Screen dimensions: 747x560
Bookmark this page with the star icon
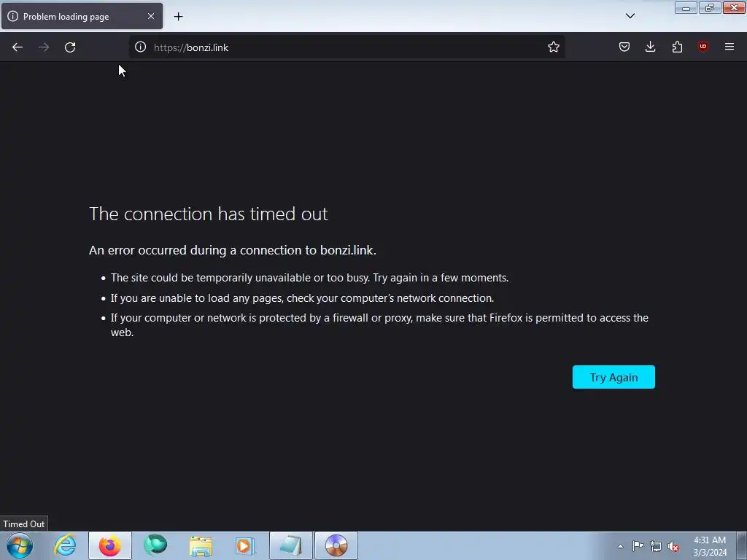[553, 47]
